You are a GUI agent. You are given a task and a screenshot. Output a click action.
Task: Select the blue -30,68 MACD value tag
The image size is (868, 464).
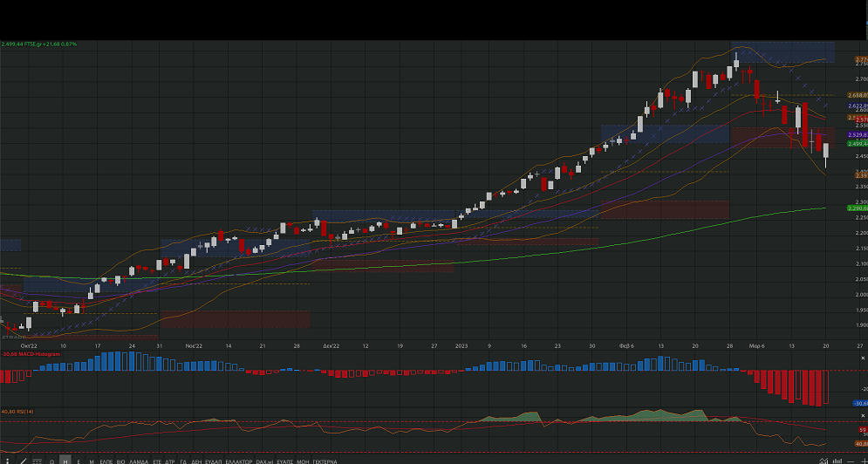point(860,404)
